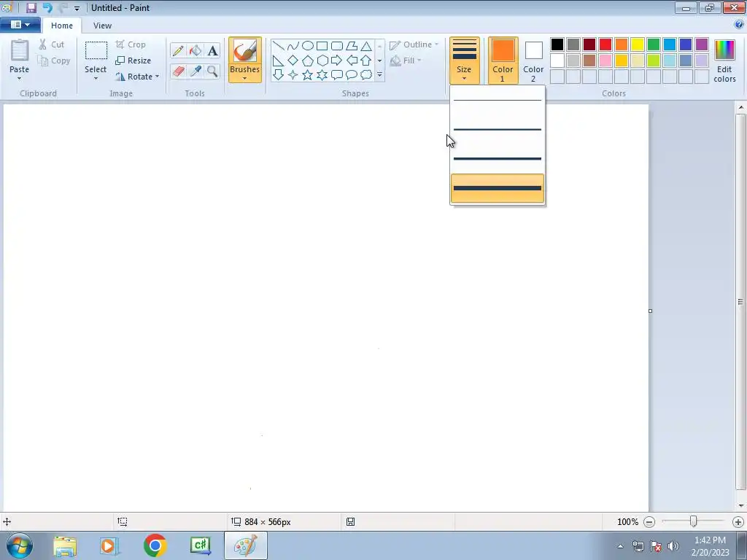Image resolution: width=747 pixels, height=560 pixels.
Task: Open File Explorer from the taskbar
Action: (x=65, y=545)
